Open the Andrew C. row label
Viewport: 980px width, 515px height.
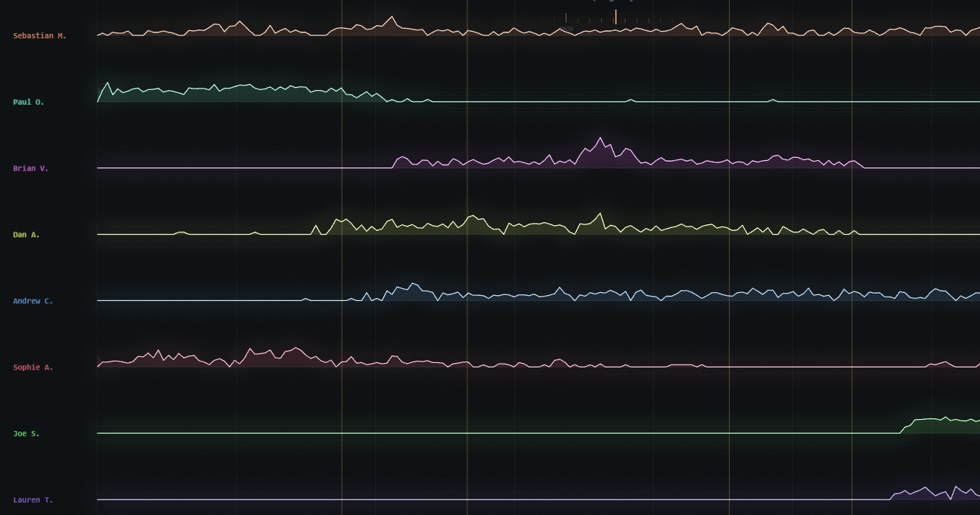(32, 301)
